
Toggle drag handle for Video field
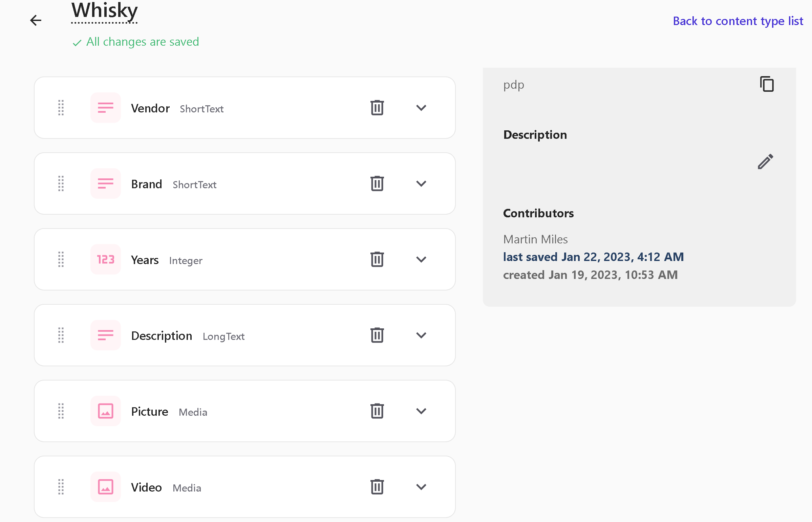pyautogui.click(x=62, y=486)
